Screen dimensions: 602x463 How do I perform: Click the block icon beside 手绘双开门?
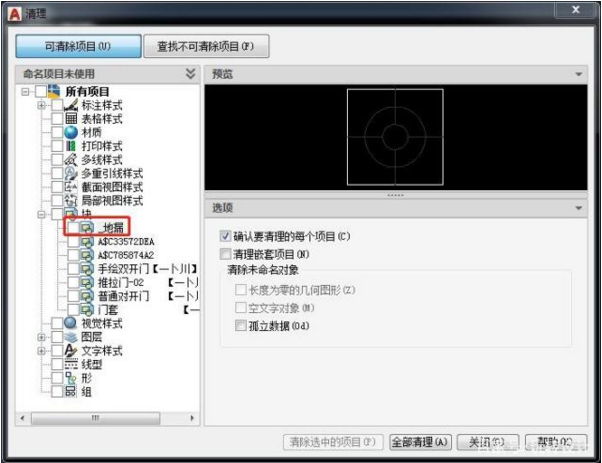(x=87, y=269)
